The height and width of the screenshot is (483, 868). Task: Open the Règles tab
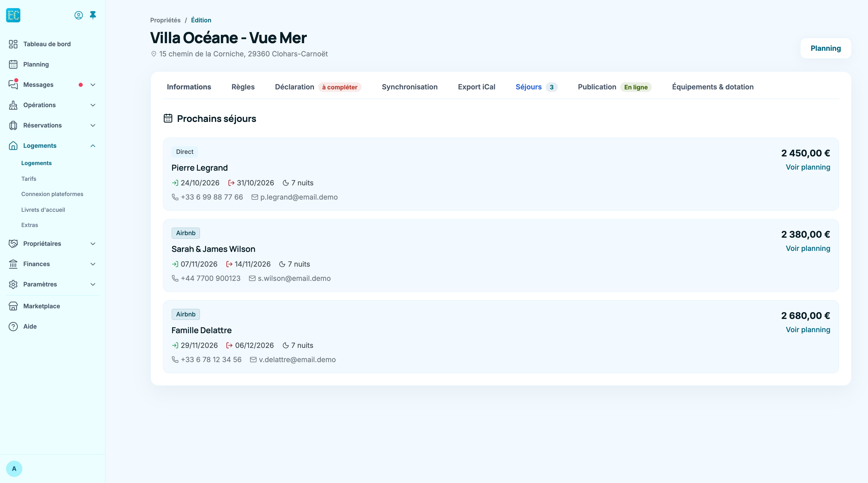click(243, 87)
